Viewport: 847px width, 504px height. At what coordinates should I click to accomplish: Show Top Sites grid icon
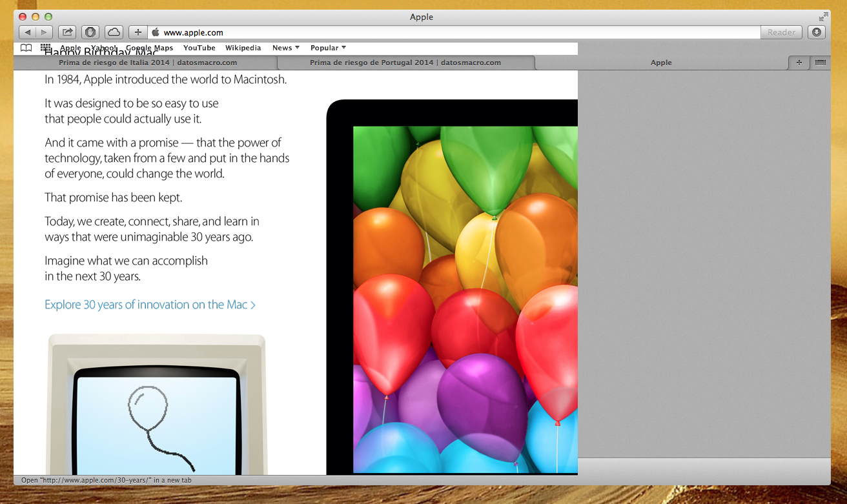coord(45,48)
